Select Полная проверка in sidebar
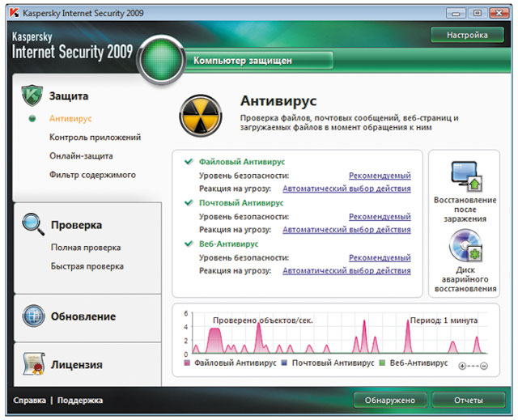The height and width of the screenshot is (420, 518). tap(86, 248)
